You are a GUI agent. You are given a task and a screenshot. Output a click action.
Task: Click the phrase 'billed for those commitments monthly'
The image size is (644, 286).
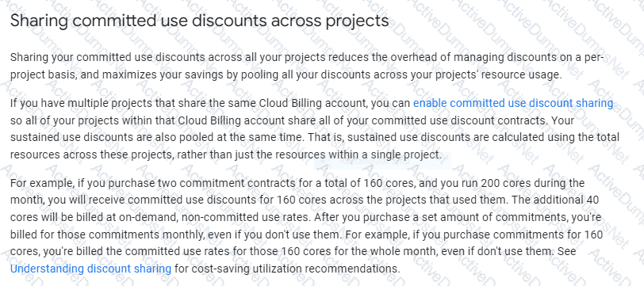[x=88, y=235]
